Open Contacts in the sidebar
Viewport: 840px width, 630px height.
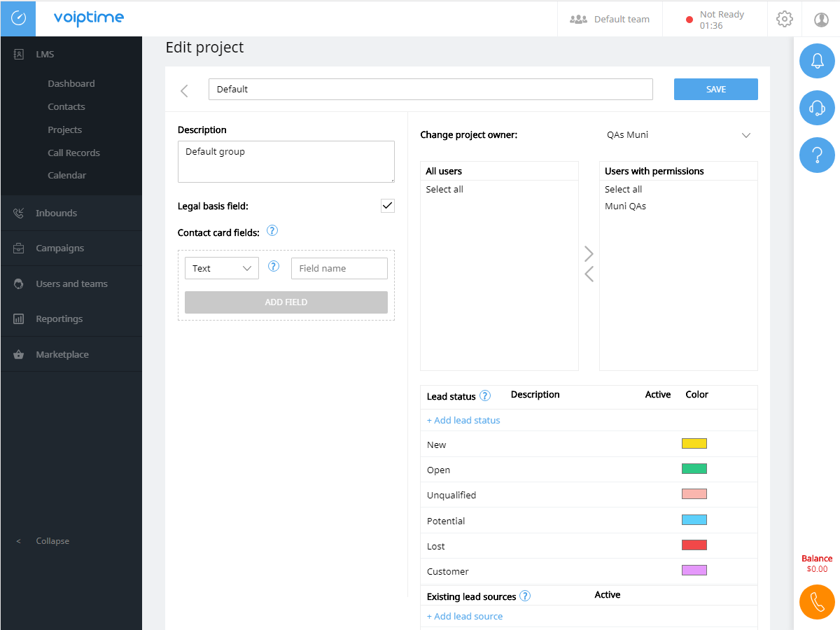click(66, 106)
